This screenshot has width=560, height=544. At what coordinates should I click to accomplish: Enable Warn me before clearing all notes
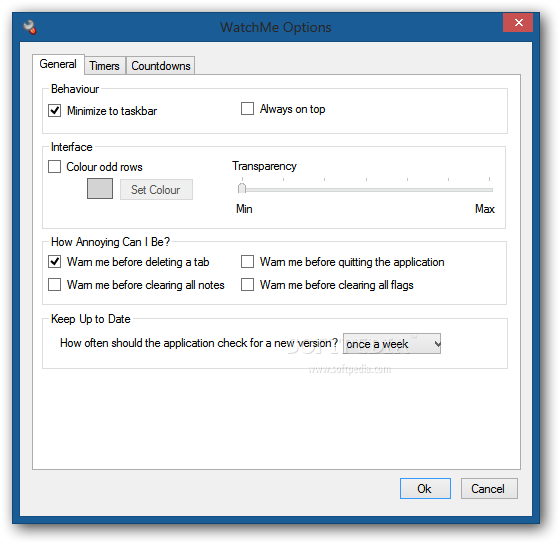point(55,285)
